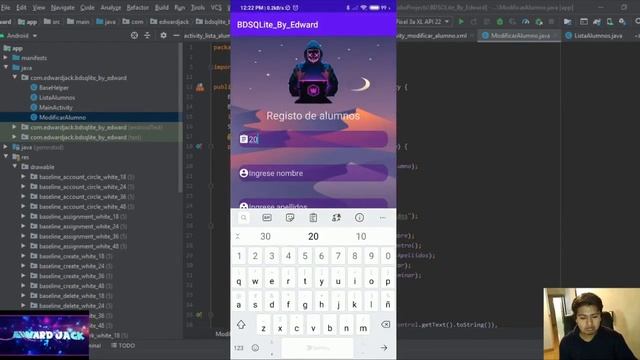The height and width of the screenshot is (360, 640).
Task: Tap the 5 number key
Action: pyautogui.click(x=305, y=256)
